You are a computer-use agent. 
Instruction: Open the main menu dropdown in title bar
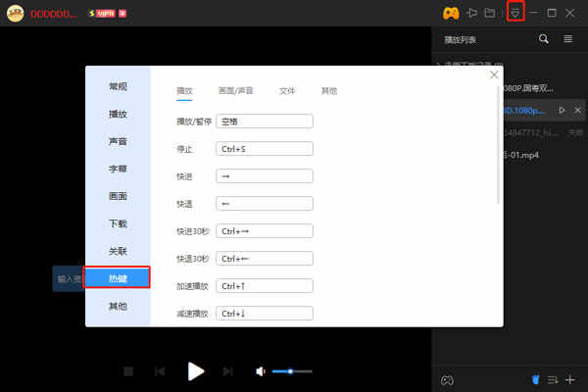[x=515, y=13]
